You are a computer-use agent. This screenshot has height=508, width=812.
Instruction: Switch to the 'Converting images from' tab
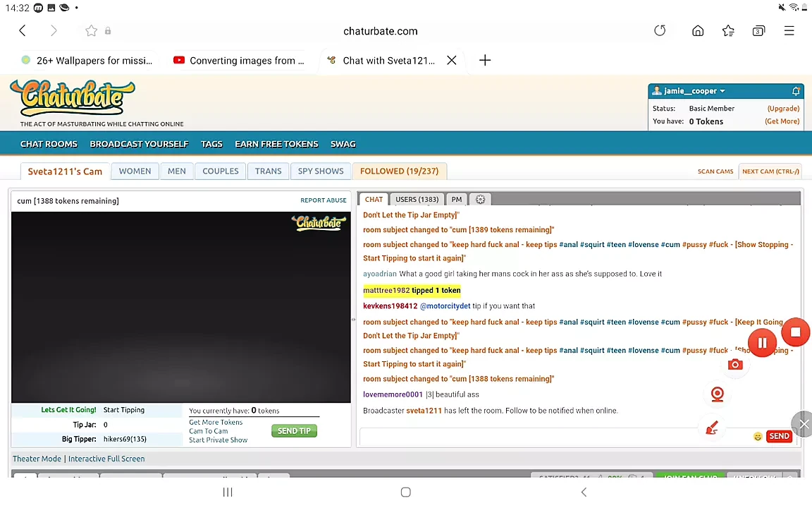tap(239, 61)
